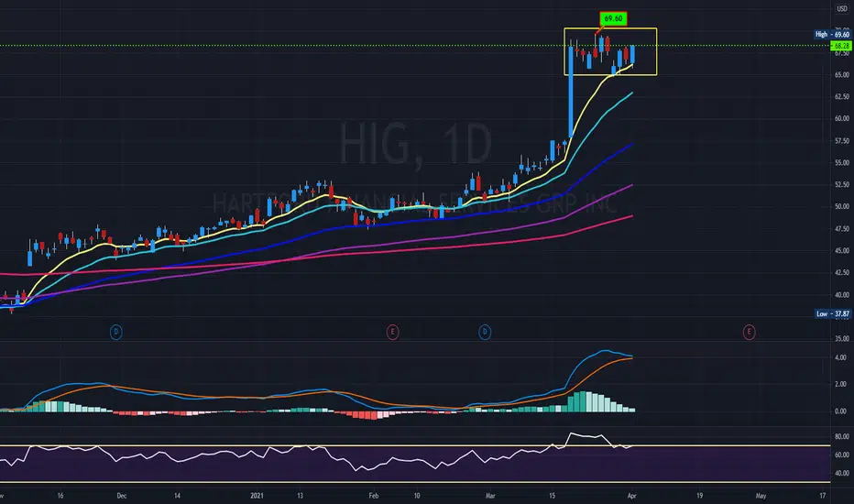Click the Apr label on time axis
This screenshot has width=854, height=504.
(x=631, y=496)
